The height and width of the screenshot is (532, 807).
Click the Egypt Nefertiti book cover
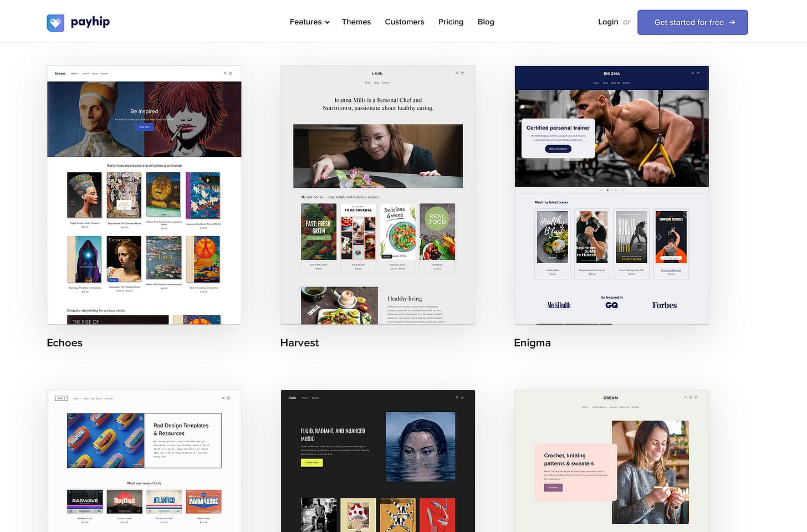pos(85,195)
